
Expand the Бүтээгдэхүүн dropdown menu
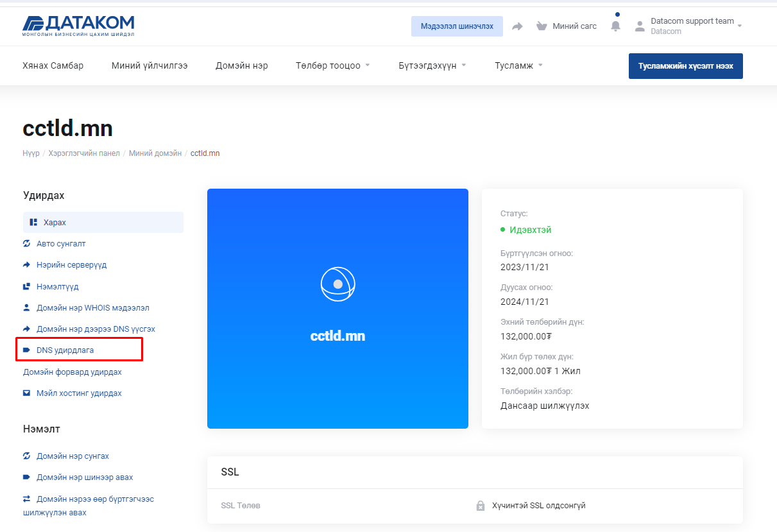[432, 65]
